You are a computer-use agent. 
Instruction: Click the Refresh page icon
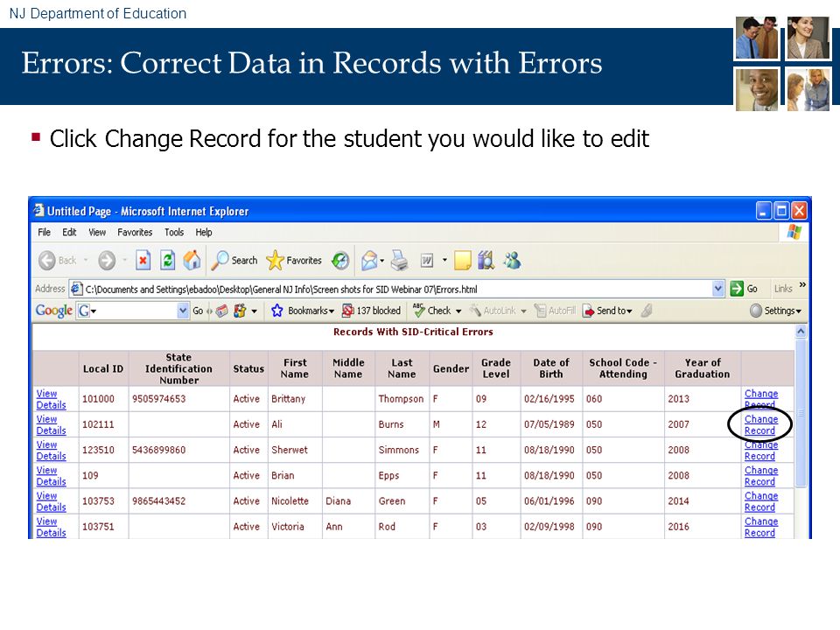168,261
